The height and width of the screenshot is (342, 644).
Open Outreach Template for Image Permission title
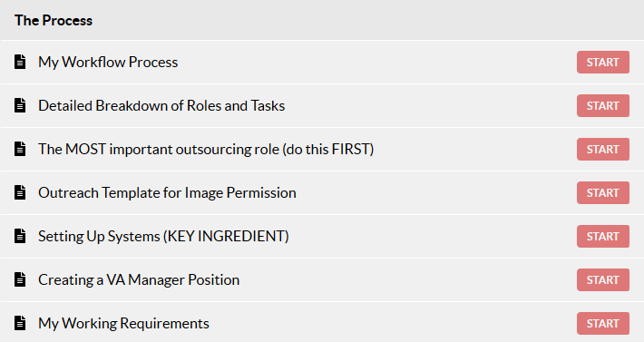click(167, 192)
